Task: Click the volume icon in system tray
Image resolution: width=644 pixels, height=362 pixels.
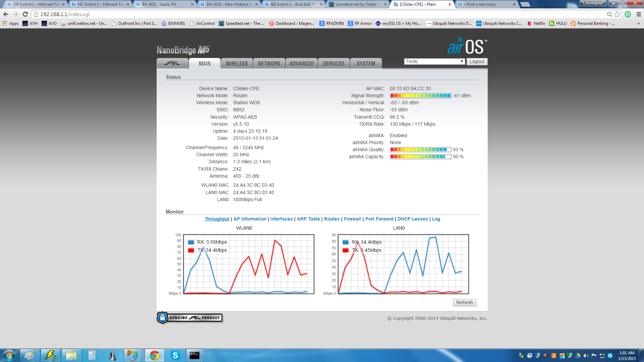Action: pyautogui.click(x=586, y=356)
